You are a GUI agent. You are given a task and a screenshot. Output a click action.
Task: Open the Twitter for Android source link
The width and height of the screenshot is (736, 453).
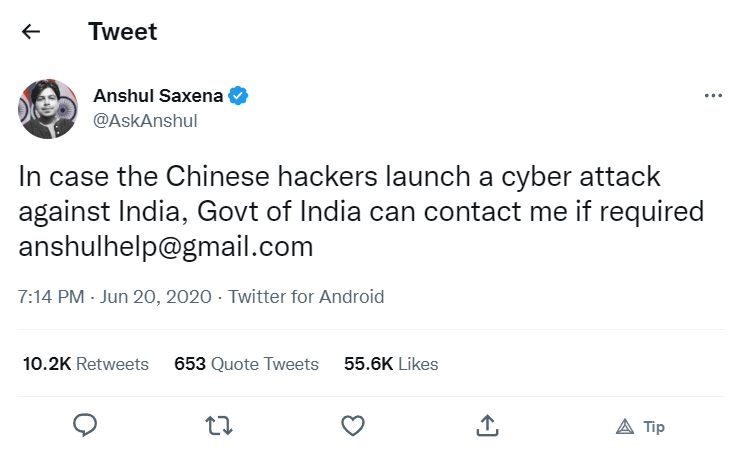(306, 297)
